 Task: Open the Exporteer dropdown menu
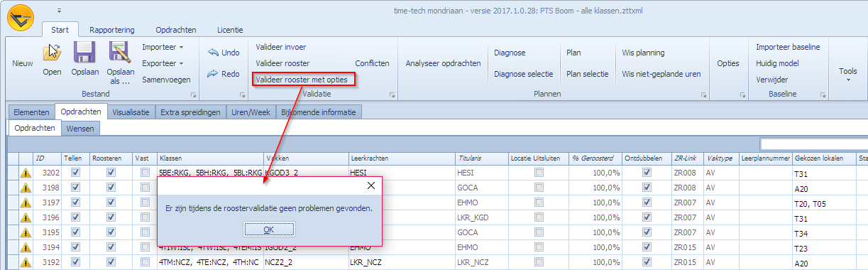point(163,63)
